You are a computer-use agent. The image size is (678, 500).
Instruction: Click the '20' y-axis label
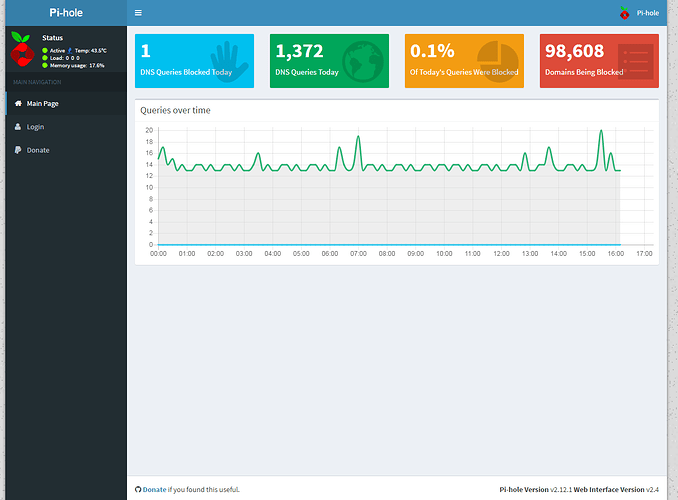point(149,130)
